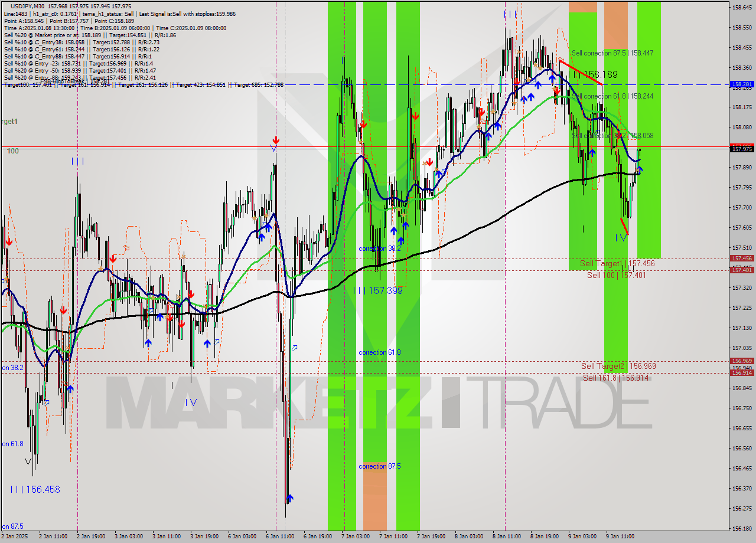Click the red 157.456 price tag
The image size is (756, 543).
(x=742, y=259)
